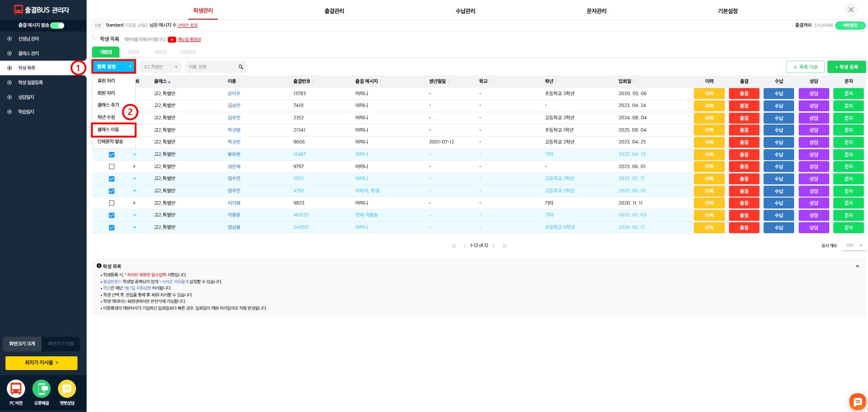This screenshot has height=412, width=868.
Task: Click the 목록 다운 button
Action: pyautogui.click(x=805, y=67)
